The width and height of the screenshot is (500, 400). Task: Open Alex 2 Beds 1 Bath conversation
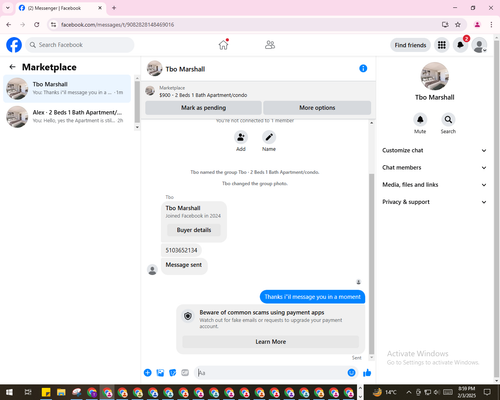(x=67, y=117)
